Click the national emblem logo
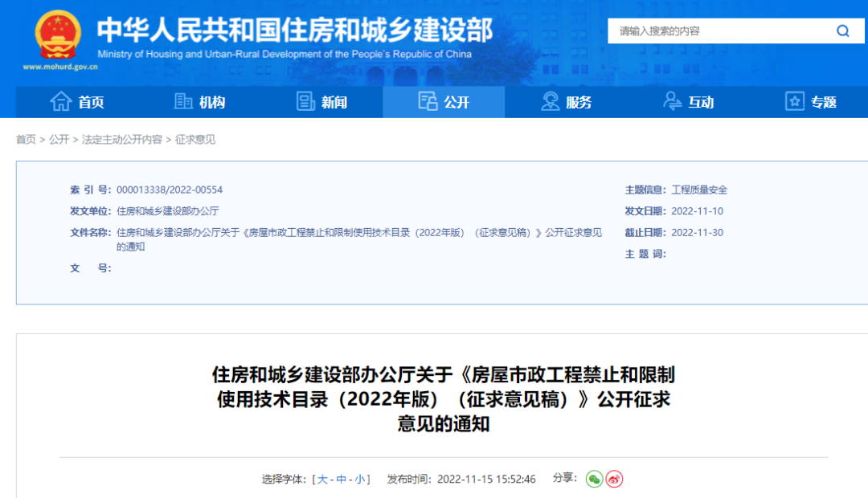 57,35
